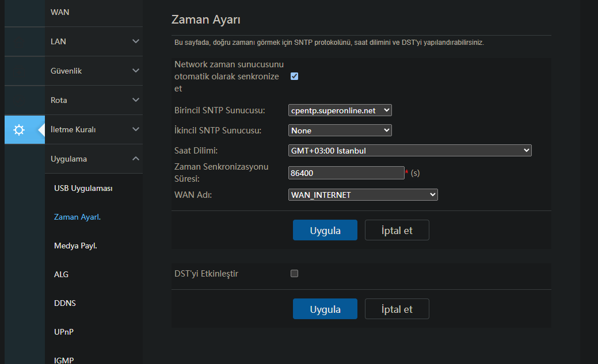Click the SNTP protocol description text
The height and width of the screenshot is (364, 598).
click(329, 43)
